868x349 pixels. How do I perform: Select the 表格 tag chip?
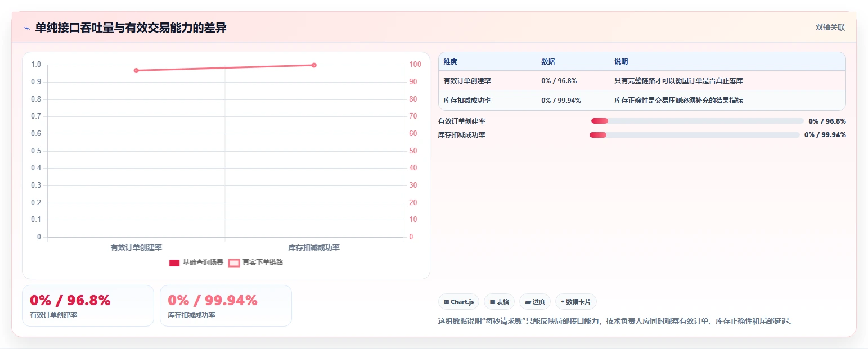point(499,302)
